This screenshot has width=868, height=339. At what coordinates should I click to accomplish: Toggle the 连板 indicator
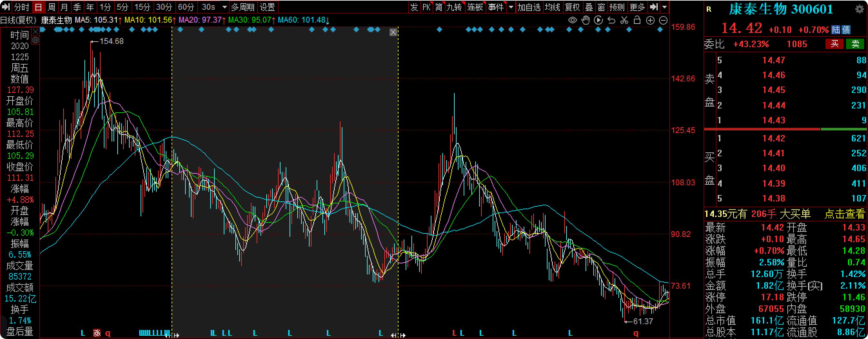[476, 7]
